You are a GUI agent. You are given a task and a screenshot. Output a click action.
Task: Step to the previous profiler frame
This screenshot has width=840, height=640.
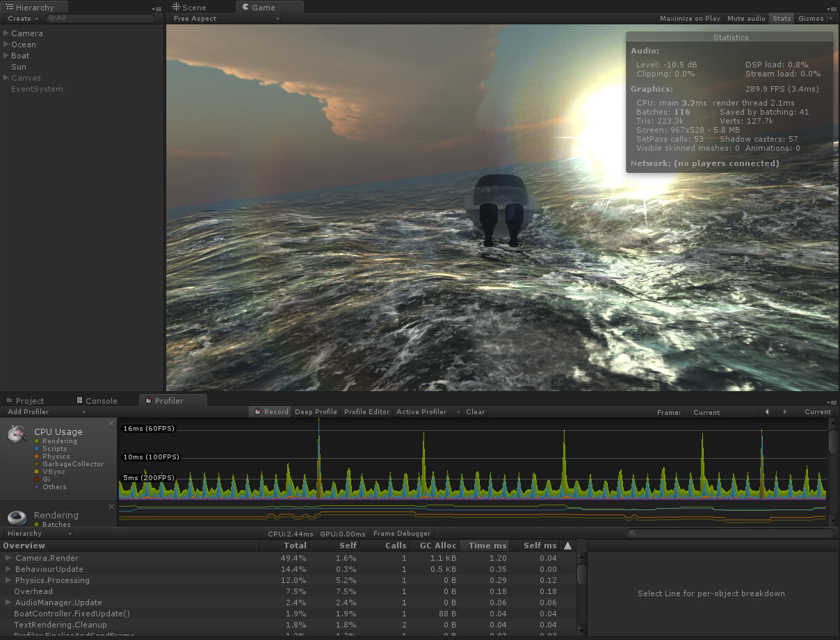click(x=766, y=412)
